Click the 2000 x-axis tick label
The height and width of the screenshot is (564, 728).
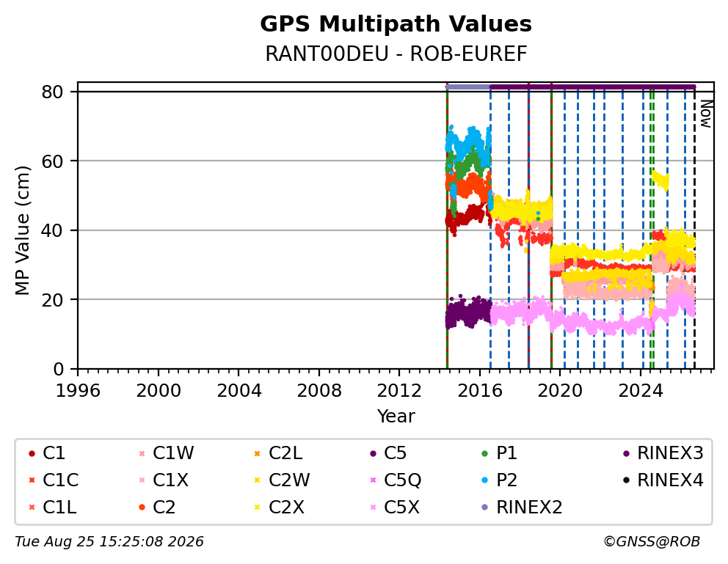159,391
